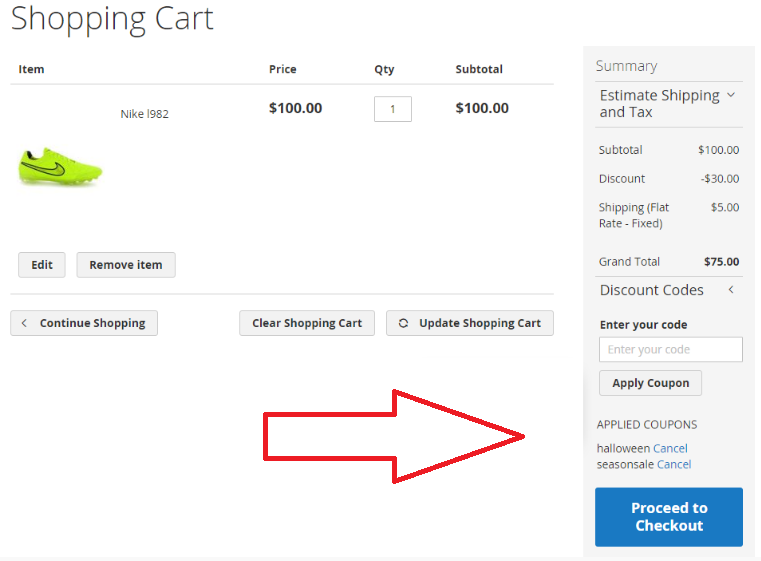Click the Nike shoe product thumbnail
Image resolution: width=761 pixels, height=561 pixels.
[x=60, y=166]
